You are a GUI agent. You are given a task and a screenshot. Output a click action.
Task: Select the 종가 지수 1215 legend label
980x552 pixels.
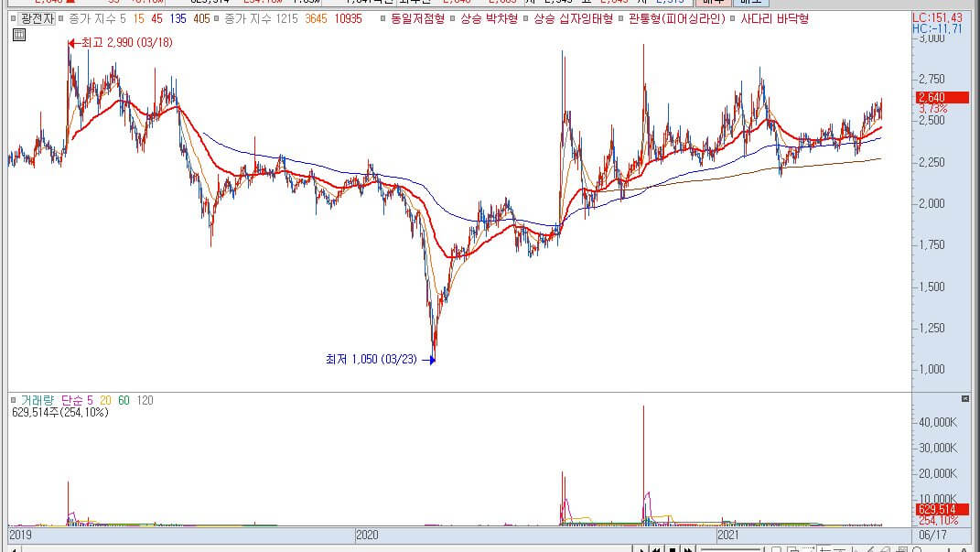click(x=262, y=18)
